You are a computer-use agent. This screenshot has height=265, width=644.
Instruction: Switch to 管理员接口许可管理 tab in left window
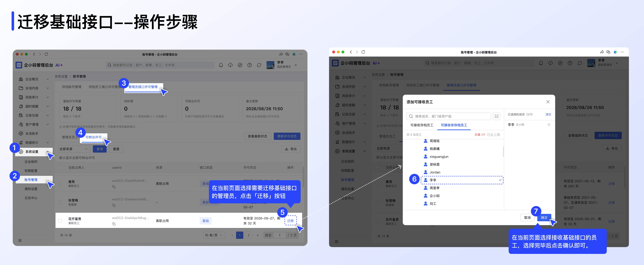pos(143,87)
